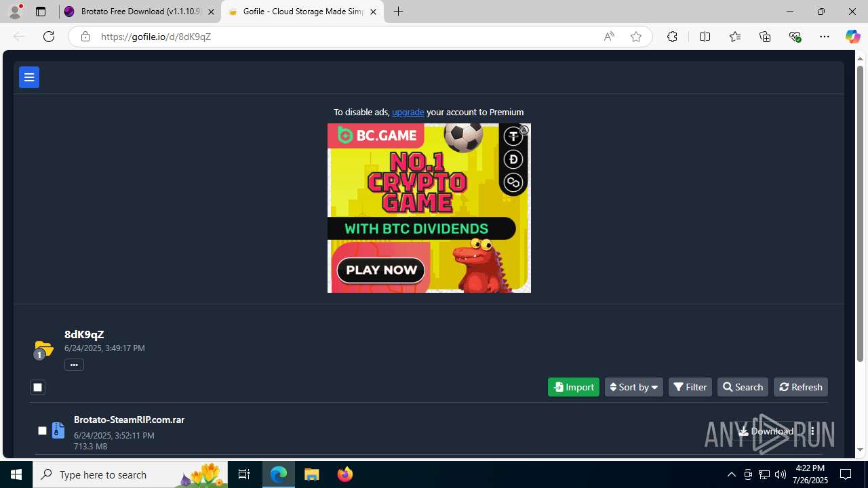Open the Brotato-SteamRIP.com.rar file name
Screen dimensions: 868x488
click(x=129, y=420)
